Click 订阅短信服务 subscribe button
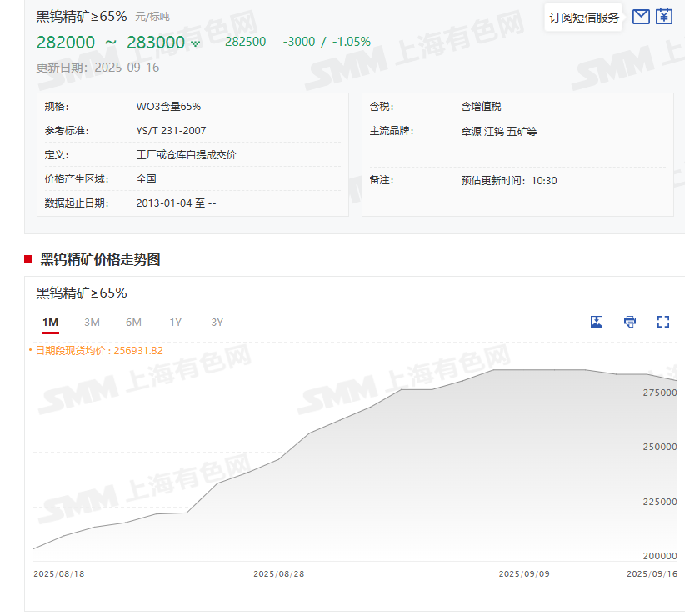This screenshot has width=685, height=616. (584, 18)
